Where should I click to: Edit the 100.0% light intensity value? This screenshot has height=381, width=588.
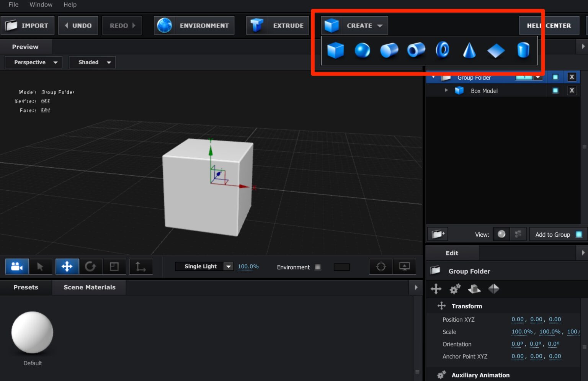[248, 266]
